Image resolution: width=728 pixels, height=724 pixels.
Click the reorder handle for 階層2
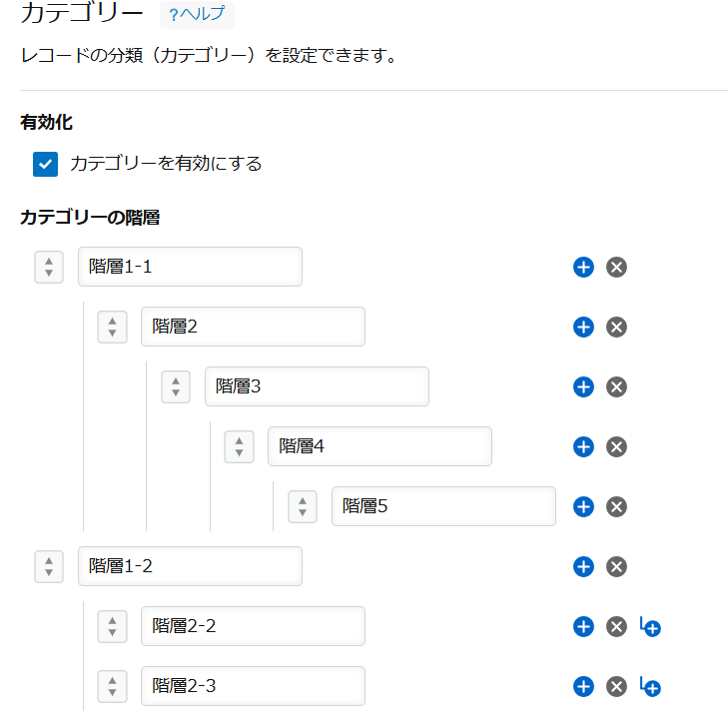(x=112, y=328)
